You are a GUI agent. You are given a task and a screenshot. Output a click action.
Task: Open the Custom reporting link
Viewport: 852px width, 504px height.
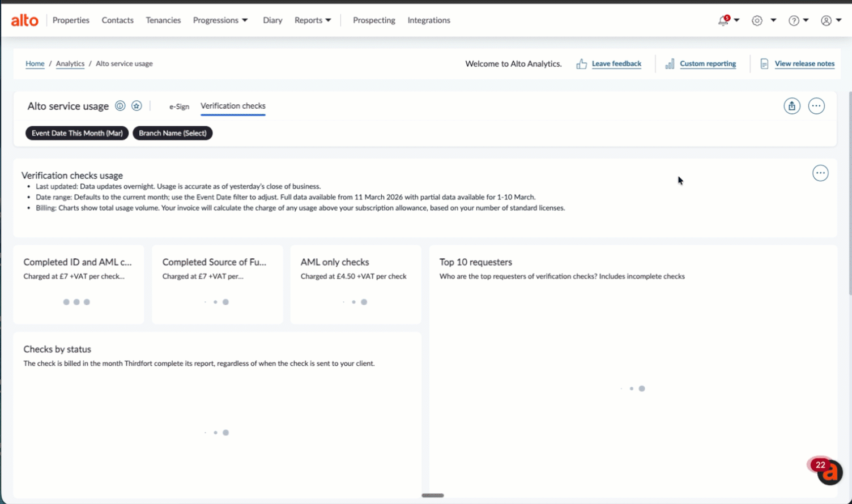pos(708,64)
